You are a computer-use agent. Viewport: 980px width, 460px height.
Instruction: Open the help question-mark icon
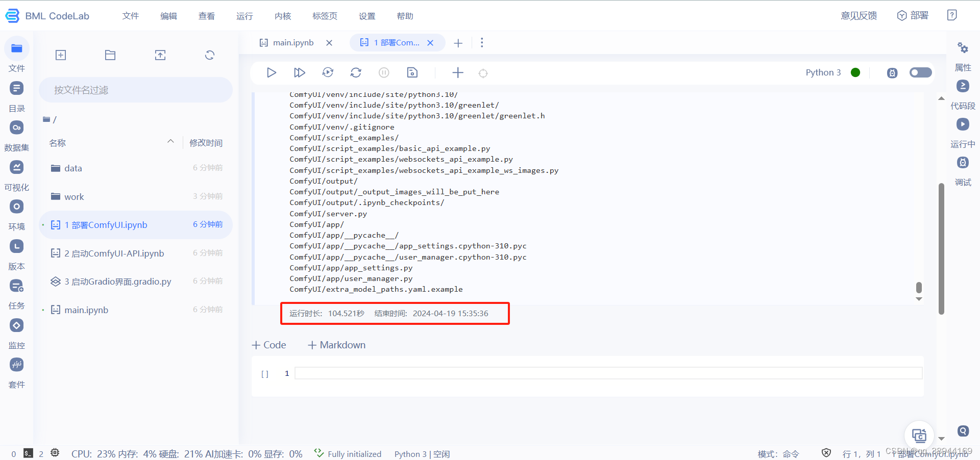952,15
